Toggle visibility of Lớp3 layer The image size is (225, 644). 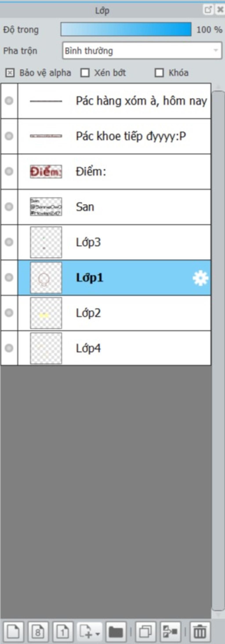9,242
